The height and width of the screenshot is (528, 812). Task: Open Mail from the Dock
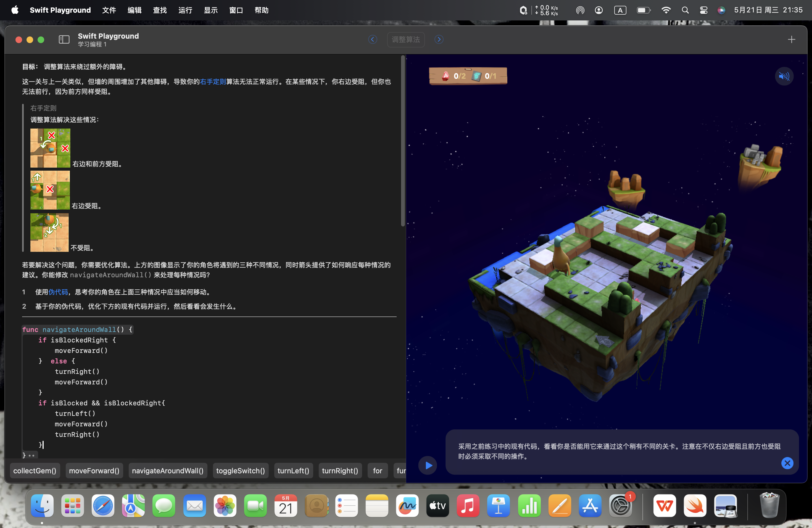coord(194,505)
